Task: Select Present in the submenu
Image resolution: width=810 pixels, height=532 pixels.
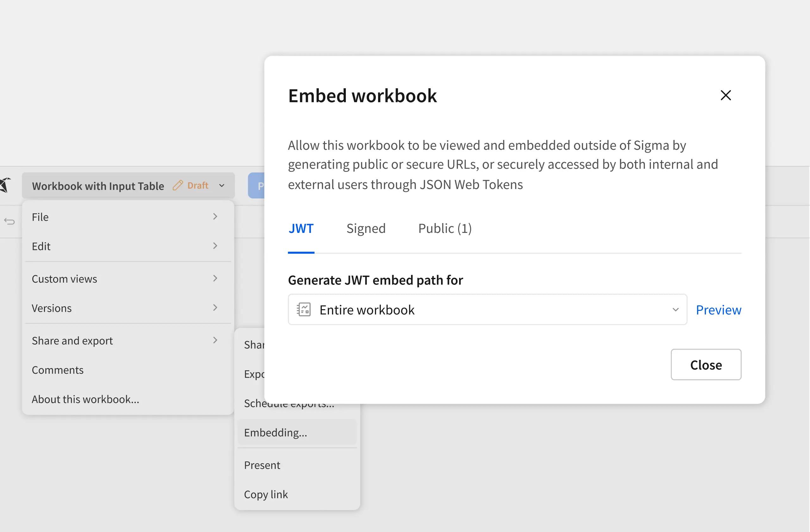Action: point(297,465)
